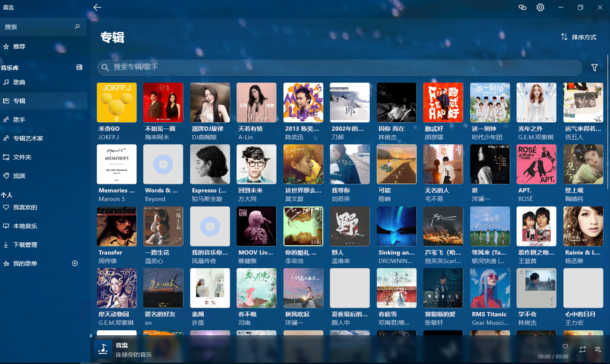Screen dimensions: 610x364
Task: Open the 我等你 album cover
Action: coord(350,164)
